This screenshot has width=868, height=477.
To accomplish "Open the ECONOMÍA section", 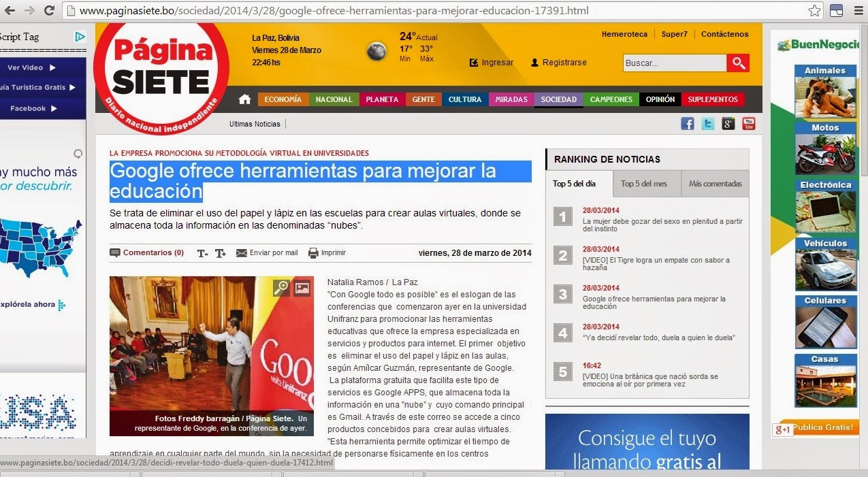I will pos(283,99).
